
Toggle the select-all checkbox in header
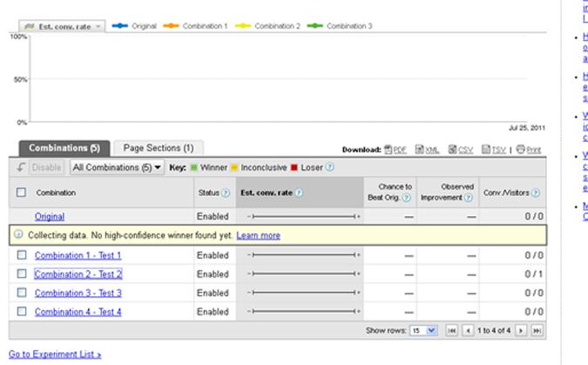[22, 193]
